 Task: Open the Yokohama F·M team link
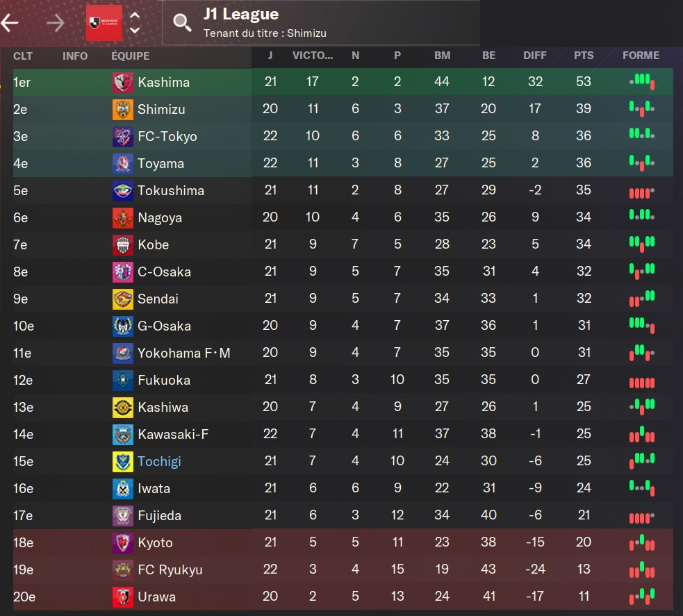[x=183, y=353]
